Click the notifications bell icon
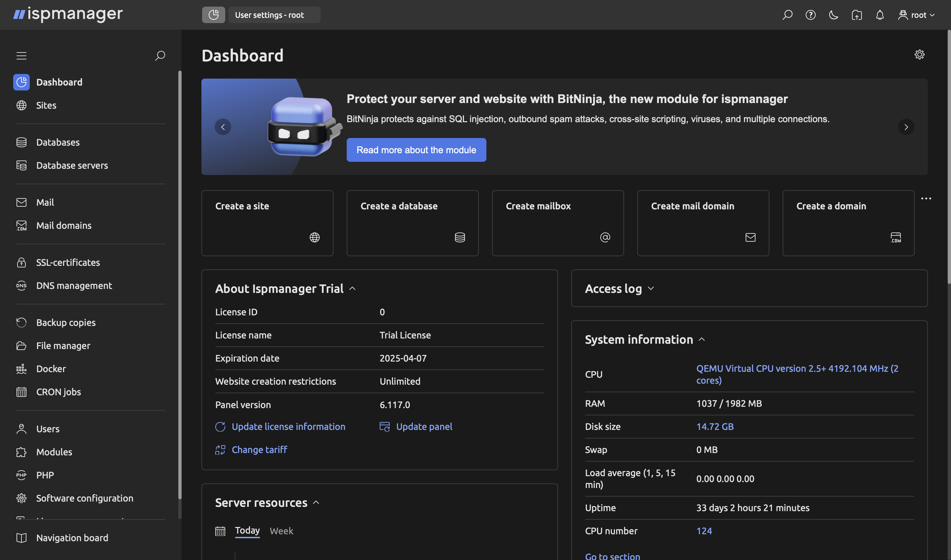 [x=880, y=15]
